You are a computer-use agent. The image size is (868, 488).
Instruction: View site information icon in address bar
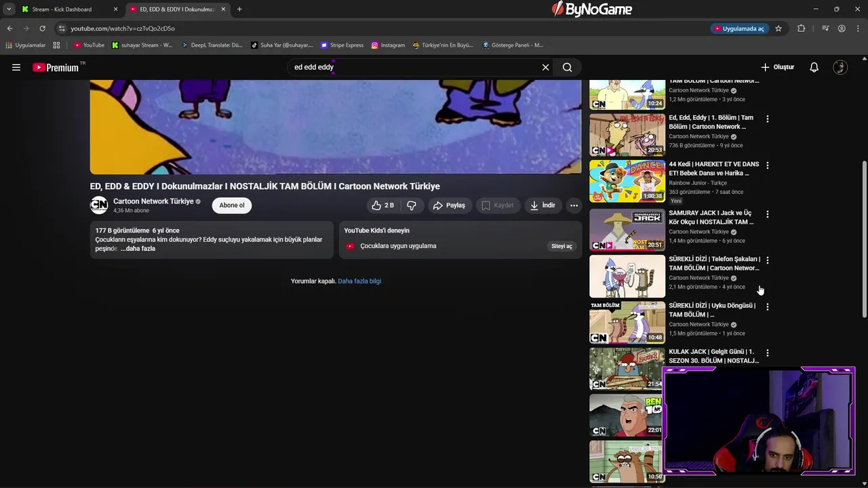(x=62, y=28)
